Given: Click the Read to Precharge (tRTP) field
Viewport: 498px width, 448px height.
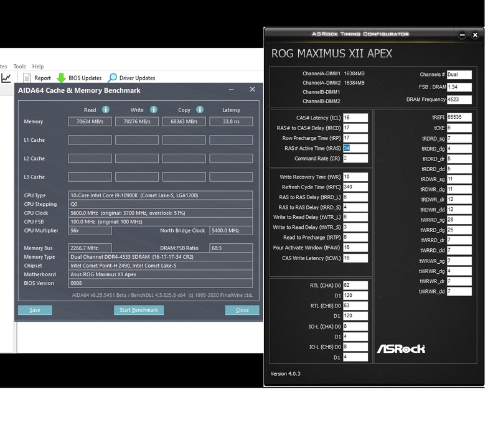Looking at the screenshot, I should click(355, 238).
